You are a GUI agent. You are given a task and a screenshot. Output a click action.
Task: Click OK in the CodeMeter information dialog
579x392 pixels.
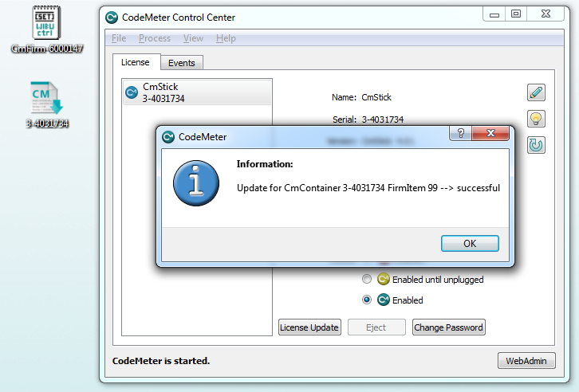pyautogui.click(x=470, y=243)
